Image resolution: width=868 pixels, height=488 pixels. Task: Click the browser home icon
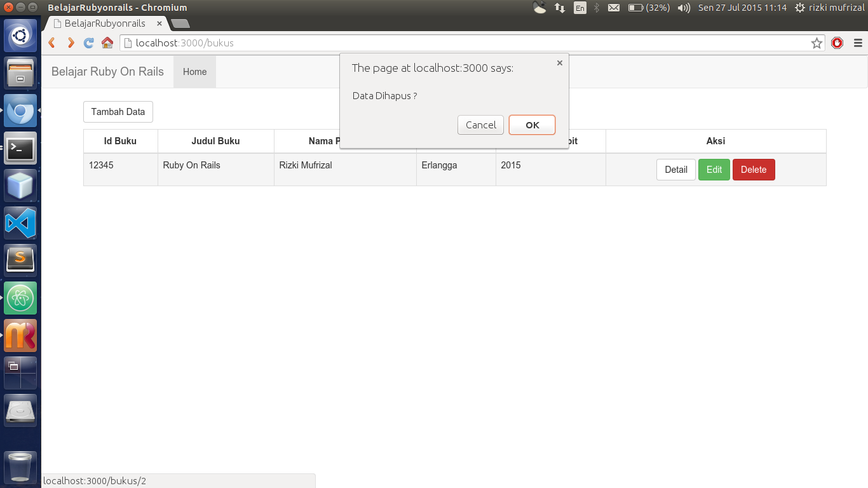coord(107,43)
